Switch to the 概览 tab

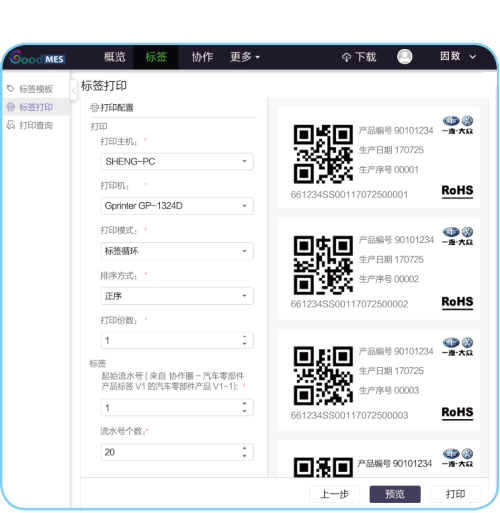tap(114, 57)
